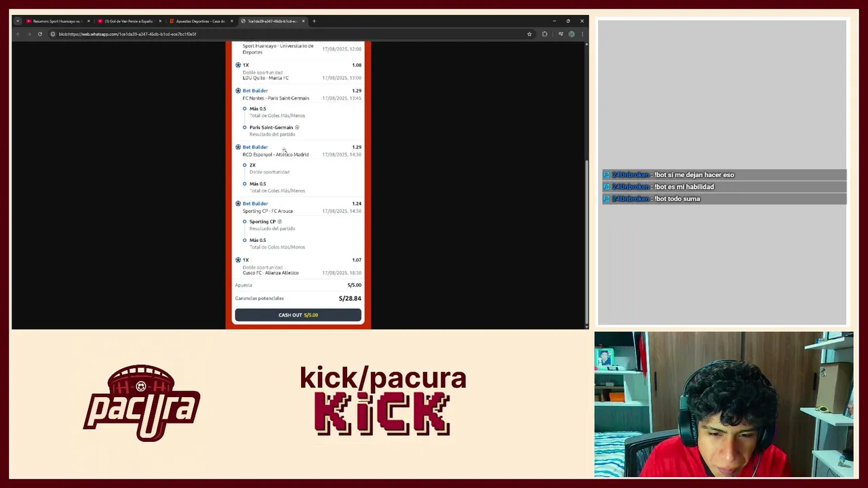Click soccer ball icon beside LDU Quito 1X
The height and width of the screenshot is (488, 868).
[238, 65]
